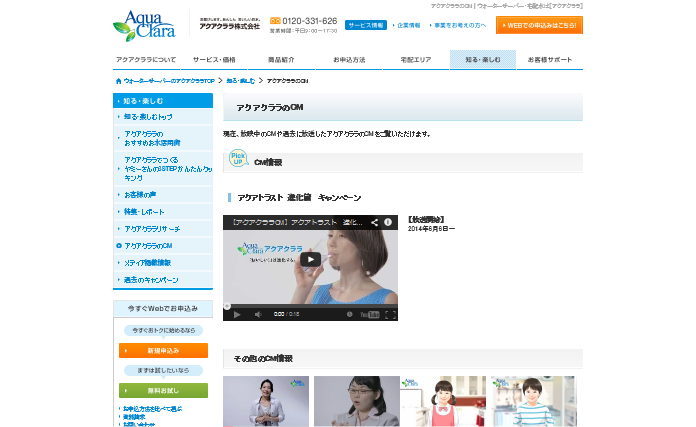
Task: Toggle video fullscreen mode
Action: point(390,314)
